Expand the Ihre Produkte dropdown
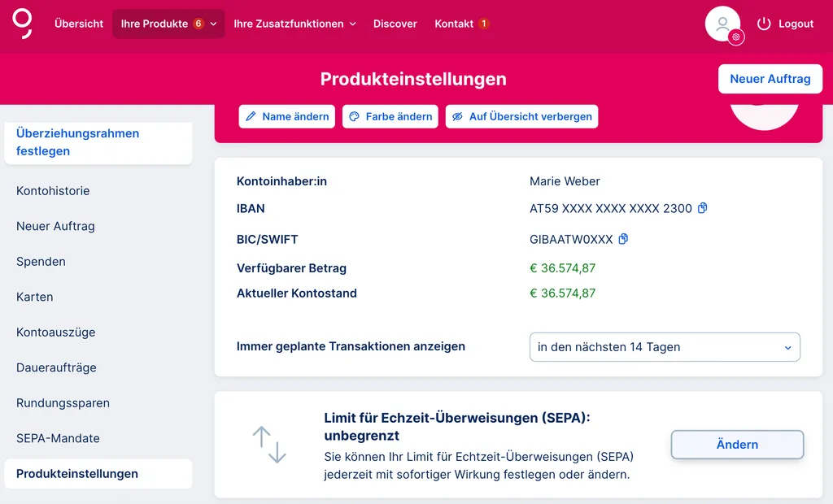Image resolution: width=833 pixels, height=504 pixels. pyautogui.click(x=168, y=24)
